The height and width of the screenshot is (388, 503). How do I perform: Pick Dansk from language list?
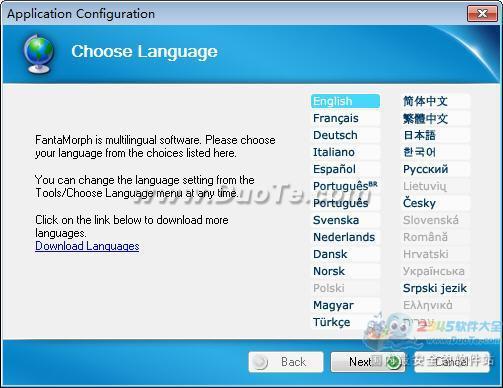pos(345,254)
